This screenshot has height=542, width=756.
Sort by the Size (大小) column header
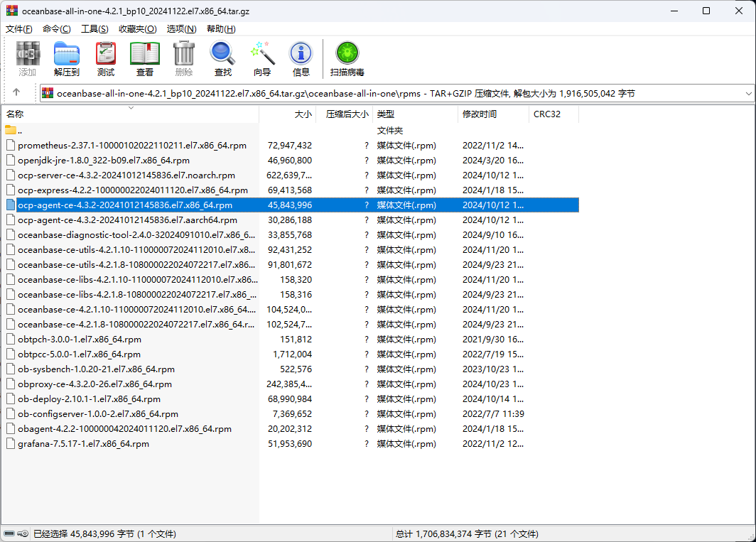tap(287, 114)
